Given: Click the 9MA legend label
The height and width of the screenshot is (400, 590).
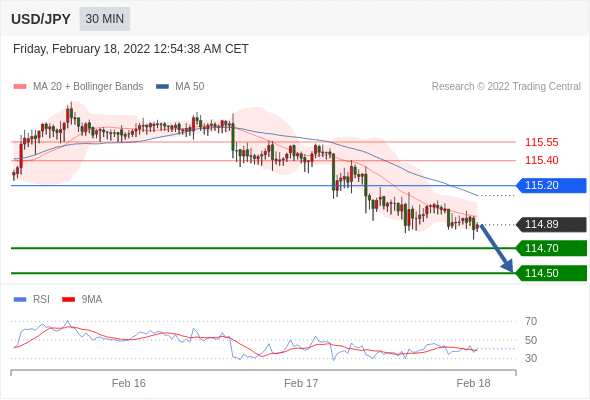Looking at the screenshot, I should tap(92, 300).
